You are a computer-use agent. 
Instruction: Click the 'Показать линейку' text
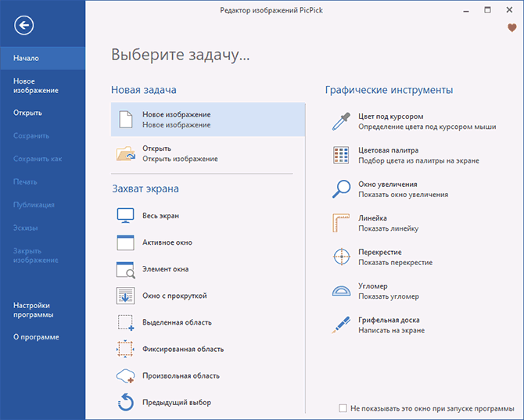coord(389,228)
